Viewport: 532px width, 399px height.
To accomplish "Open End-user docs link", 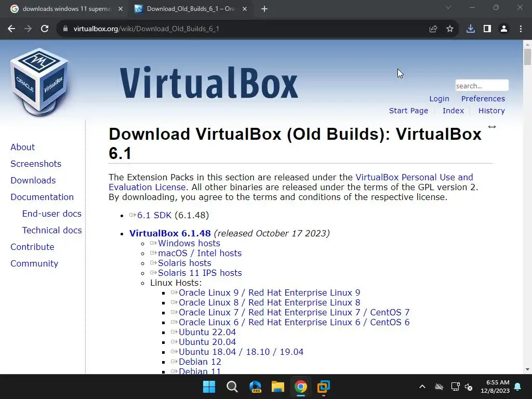I will click(x=51, y=214).
